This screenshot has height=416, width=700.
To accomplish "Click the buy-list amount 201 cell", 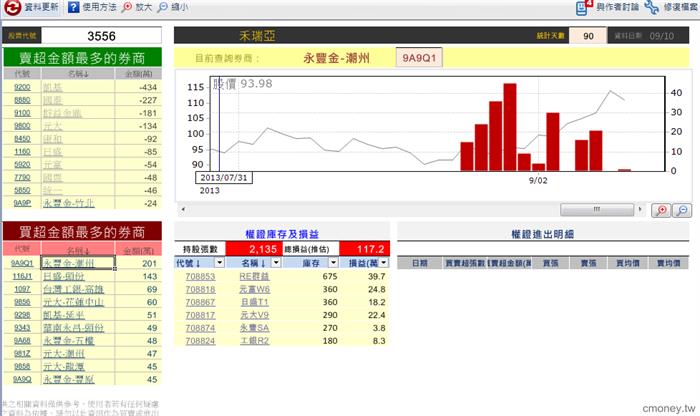I will click(138, 263).
